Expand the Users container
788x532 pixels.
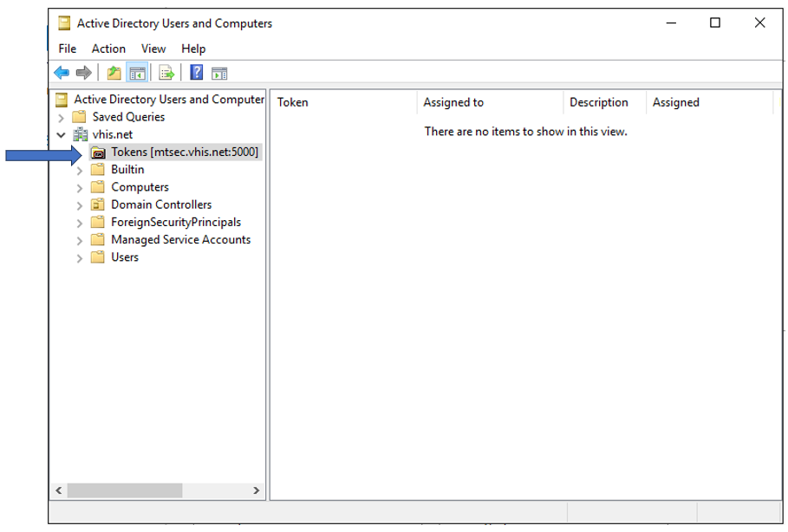coord(80,259)
